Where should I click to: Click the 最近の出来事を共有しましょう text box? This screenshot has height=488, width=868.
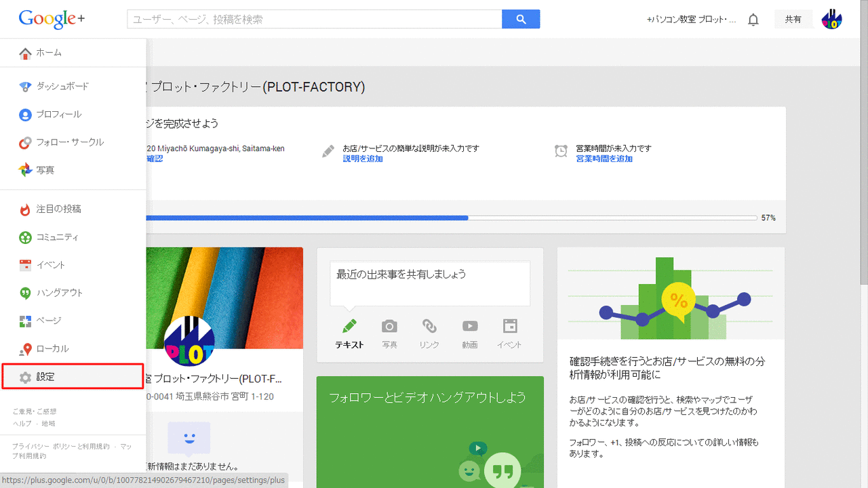pyautogui.click(x=430, y=283)
